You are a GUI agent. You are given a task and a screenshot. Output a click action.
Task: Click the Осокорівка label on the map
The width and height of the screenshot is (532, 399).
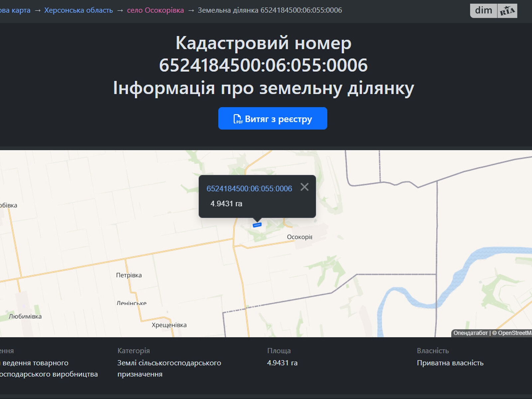coord(300,237)
